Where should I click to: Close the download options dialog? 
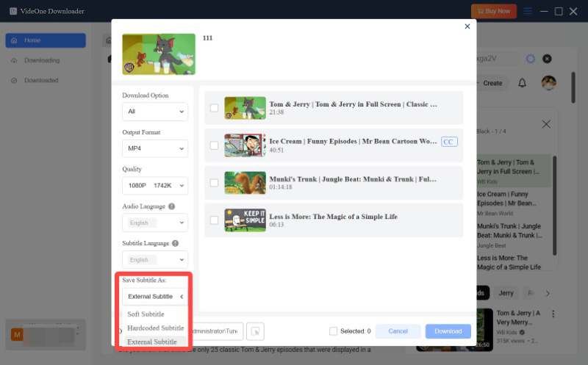click(x=467, y=26)
